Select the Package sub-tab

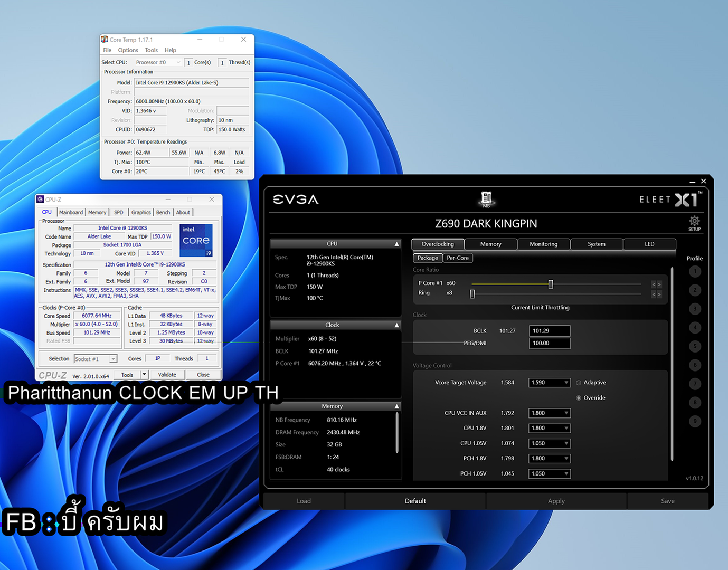(428, 258)
